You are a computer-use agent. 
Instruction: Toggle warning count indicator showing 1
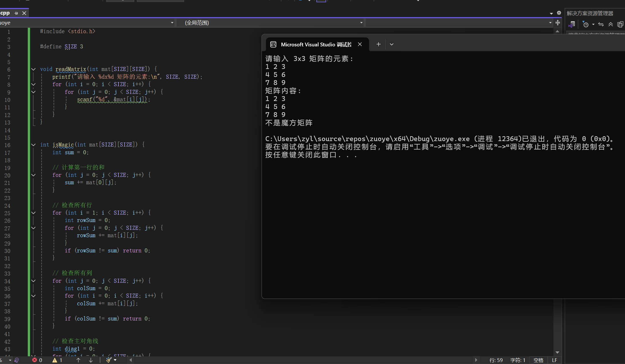click(x=57, y=360)
